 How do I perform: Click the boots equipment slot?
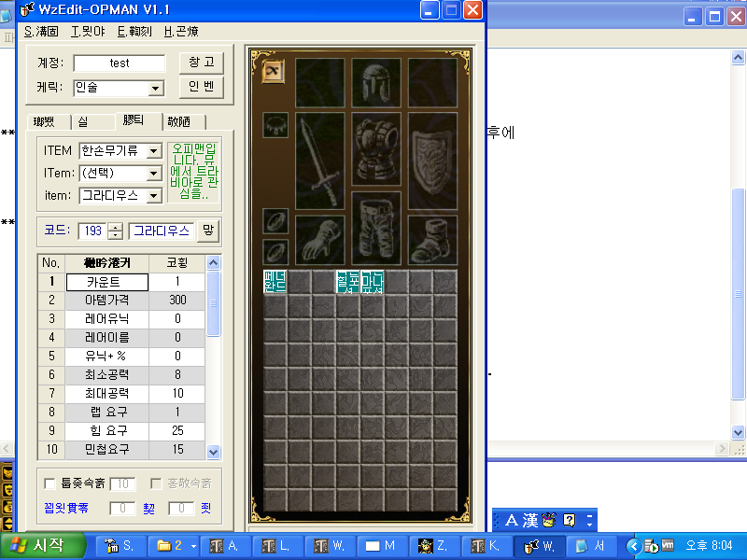(432, 240)
